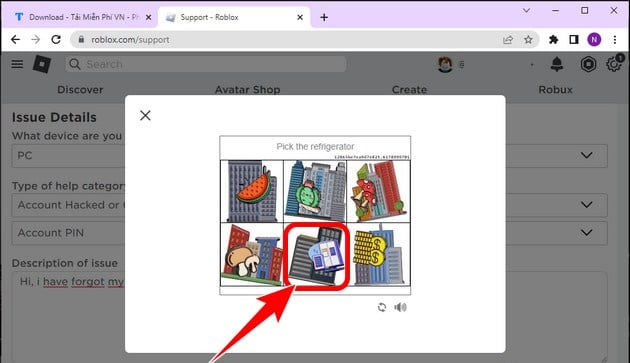Click the cactus building image tile
630x363 pixels.
(x=315, y=191)
